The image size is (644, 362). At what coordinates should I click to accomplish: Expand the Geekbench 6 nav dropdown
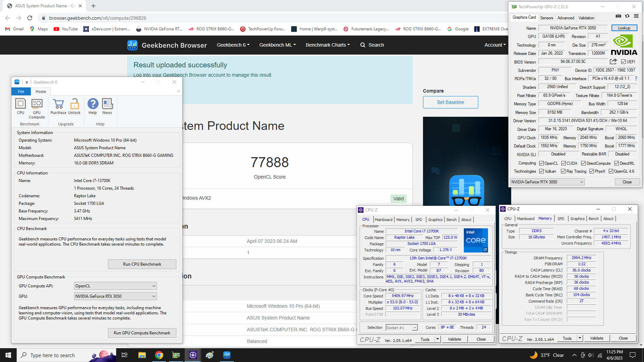tap(233, 45)
